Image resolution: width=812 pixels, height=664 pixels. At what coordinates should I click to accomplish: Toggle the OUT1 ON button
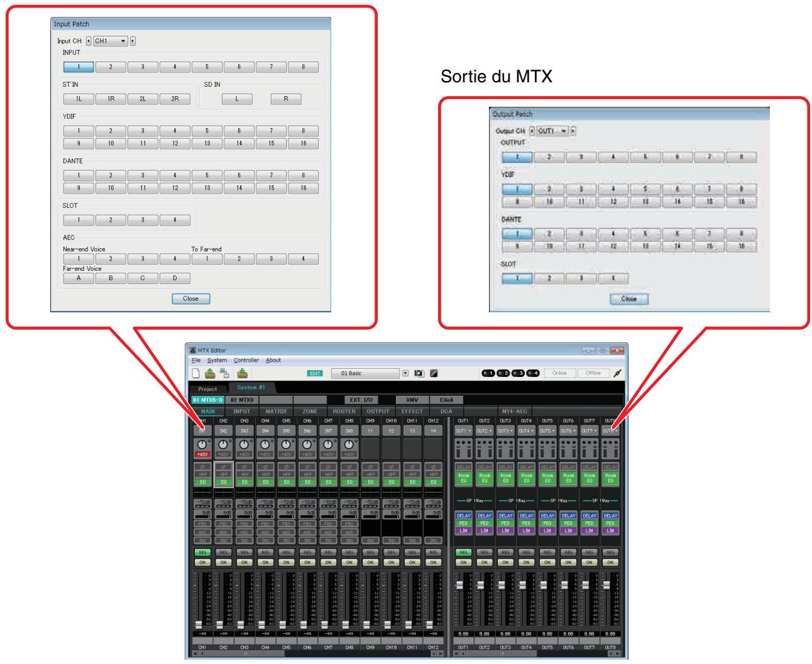[x=464, y=562]
